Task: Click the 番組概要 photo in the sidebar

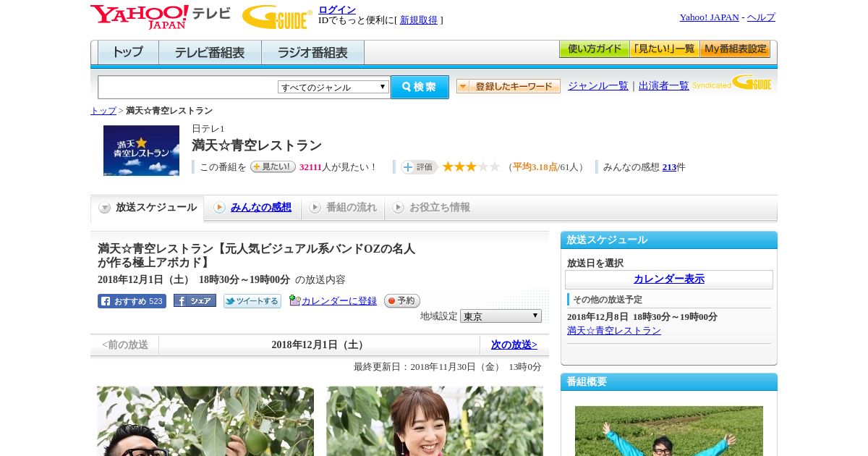Action: (669, 431)
